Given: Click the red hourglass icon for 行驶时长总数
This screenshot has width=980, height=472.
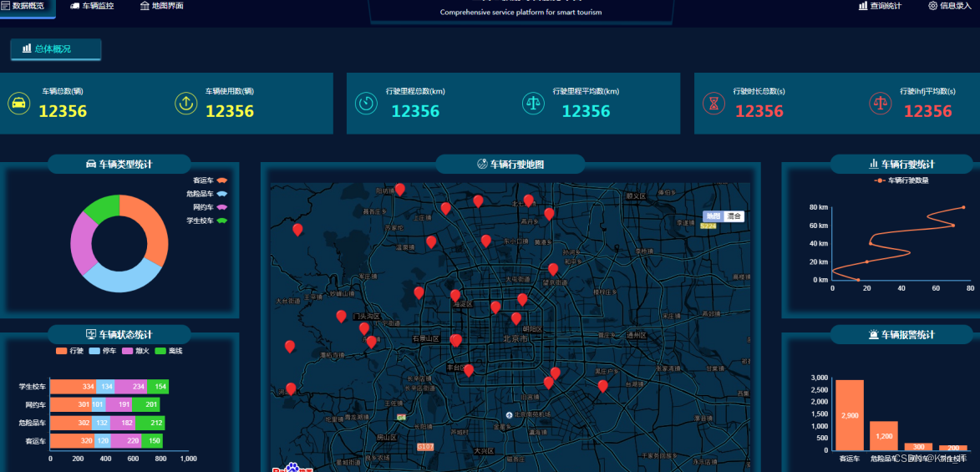Looking at the screenshot, I should [x=713, y=103].
